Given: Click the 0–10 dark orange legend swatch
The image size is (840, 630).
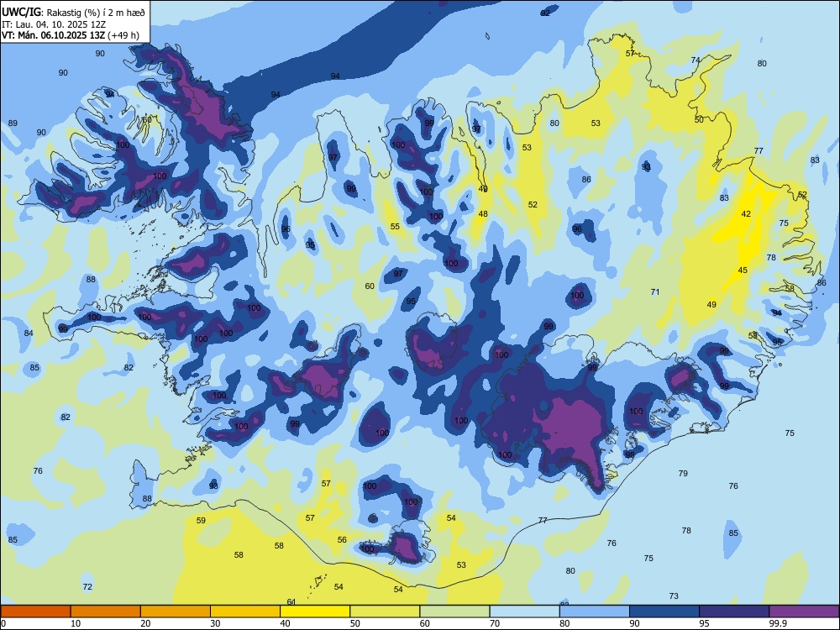Looking at the screenshot, I should [x=35, y=612].
